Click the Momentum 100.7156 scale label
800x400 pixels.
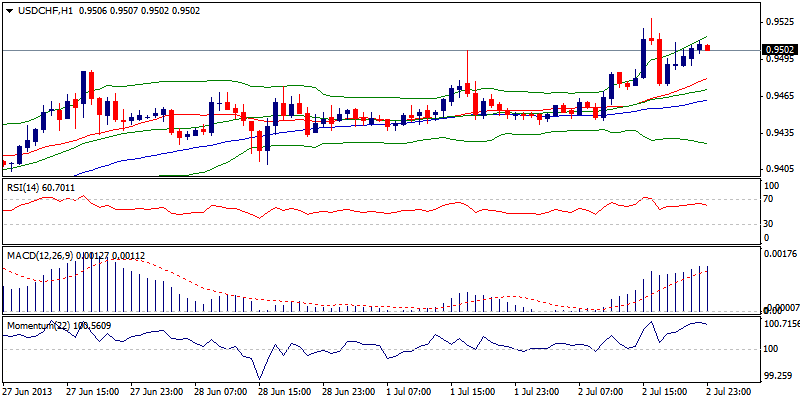pos(779,324)
